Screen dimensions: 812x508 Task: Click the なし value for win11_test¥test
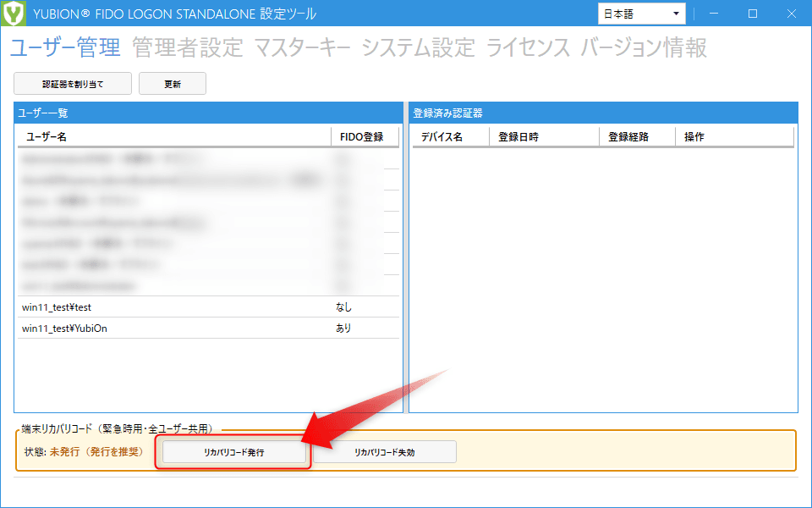343,306
